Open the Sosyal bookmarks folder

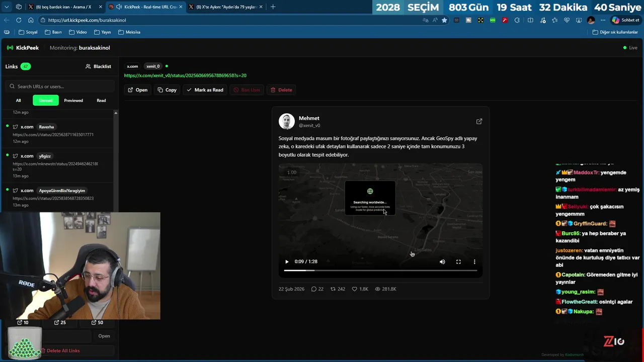(28, 32)
